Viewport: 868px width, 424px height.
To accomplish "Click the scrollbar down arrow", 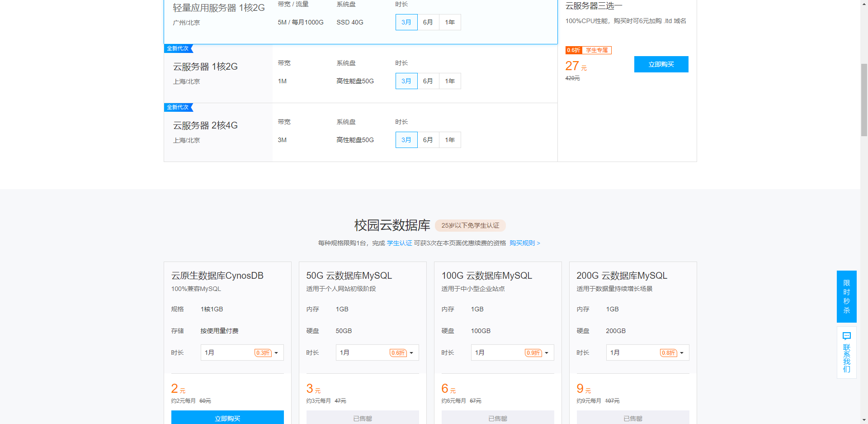I will click(864, 420).
